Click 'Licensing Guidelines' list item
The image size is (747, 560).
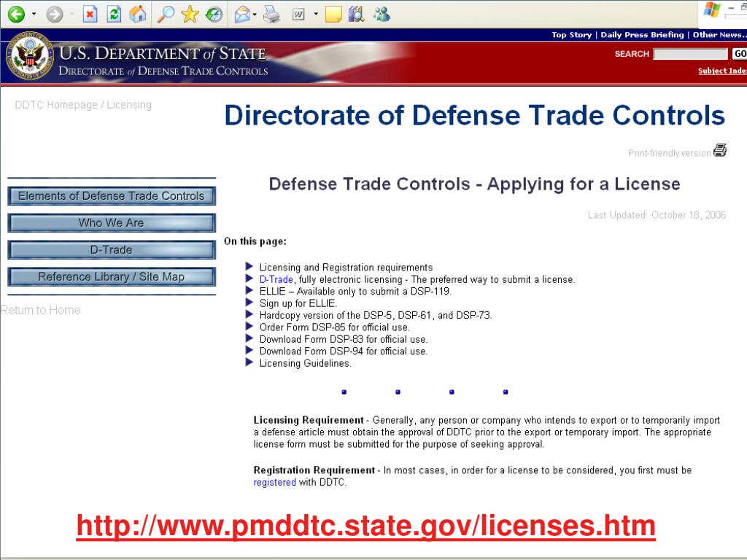[305, 363]
